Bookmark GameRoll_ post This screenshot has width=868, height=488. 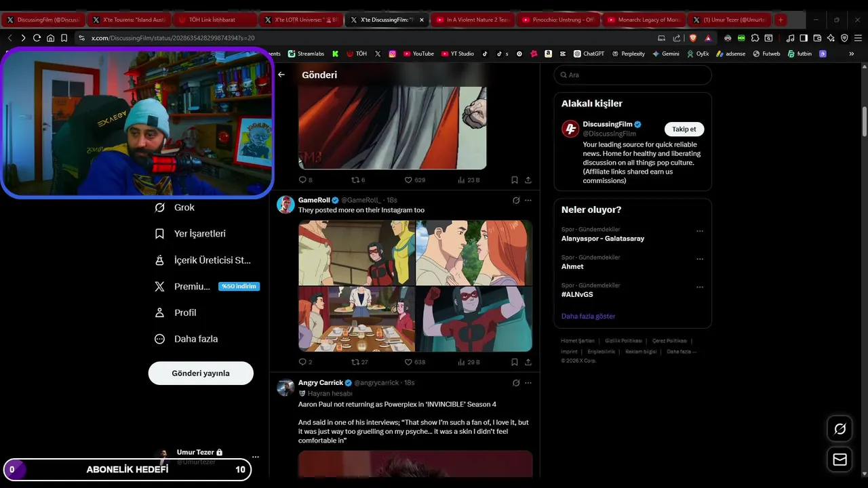[515, 362]
